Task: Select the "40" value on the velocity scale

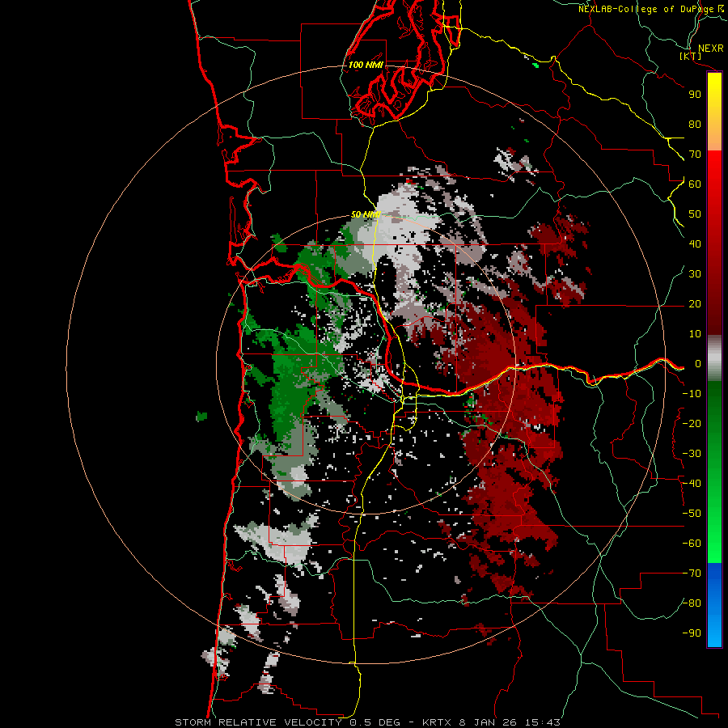Action: (x=695, y=243)
